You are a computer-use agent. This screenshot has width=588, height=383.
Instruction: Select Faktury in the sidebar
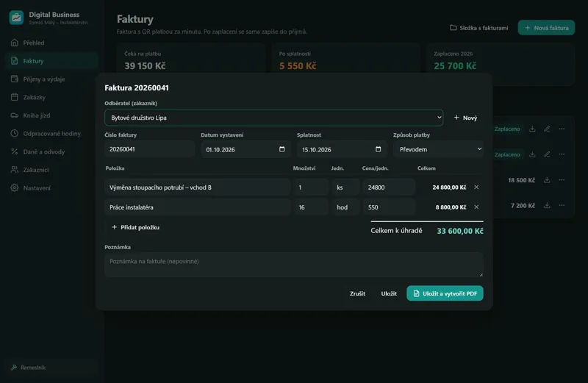pyautogui.click(x=51, y=61)
